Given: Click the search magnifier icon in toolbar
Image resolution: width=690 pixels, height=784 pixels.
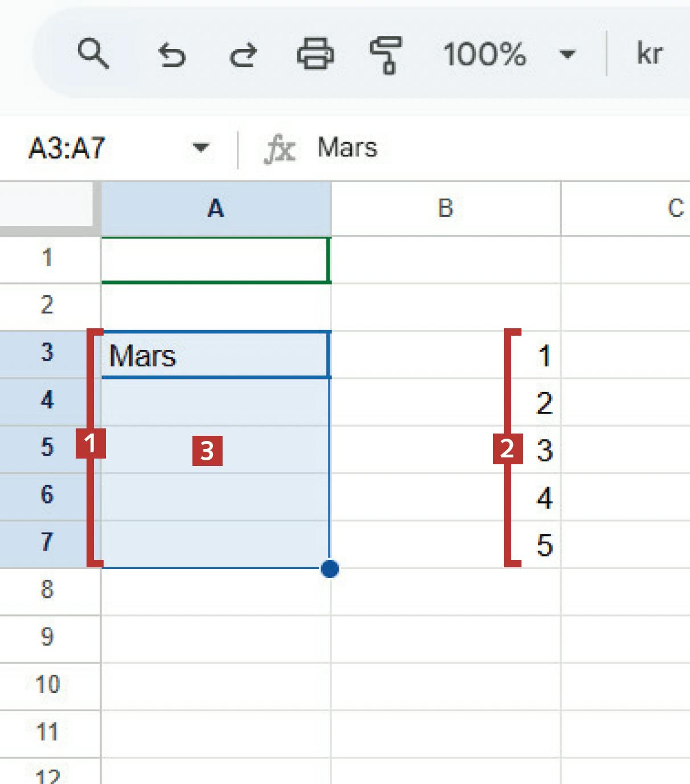Looking at the screenshot, I should pos(93,54).
